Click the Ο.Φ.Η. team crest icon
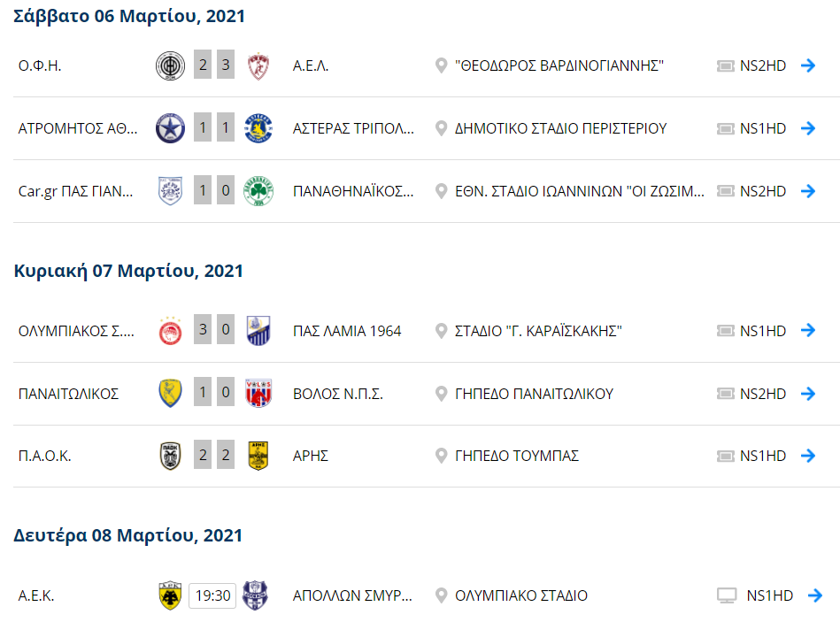 (170, 65)
